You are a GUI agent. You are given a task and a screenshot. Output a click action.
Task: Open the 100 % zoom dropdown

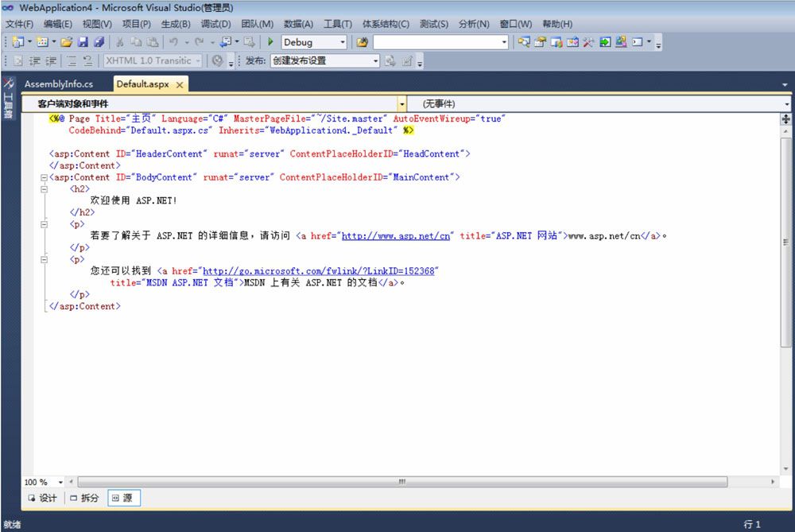click(x=60, y=482)
